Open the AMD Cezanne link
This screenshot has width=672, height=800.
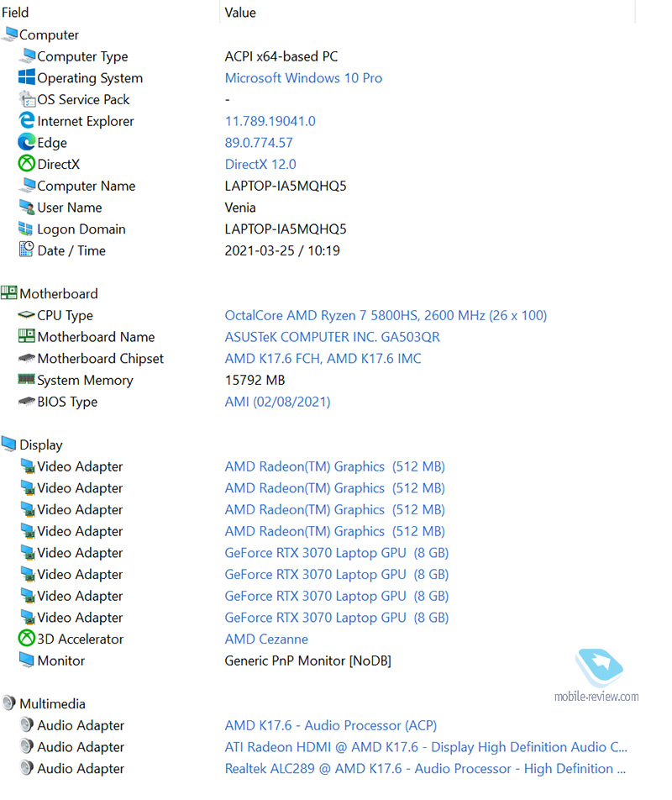pyautogui.click(x=266, y=639)
